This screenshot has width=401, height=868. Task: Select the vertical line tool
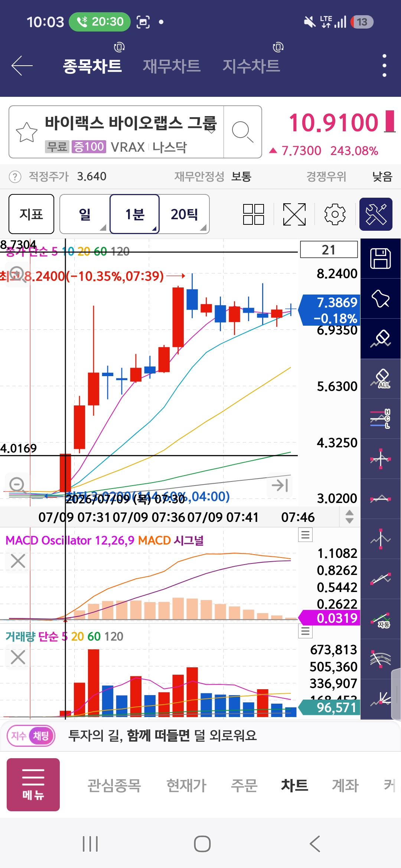coord(381,539)
